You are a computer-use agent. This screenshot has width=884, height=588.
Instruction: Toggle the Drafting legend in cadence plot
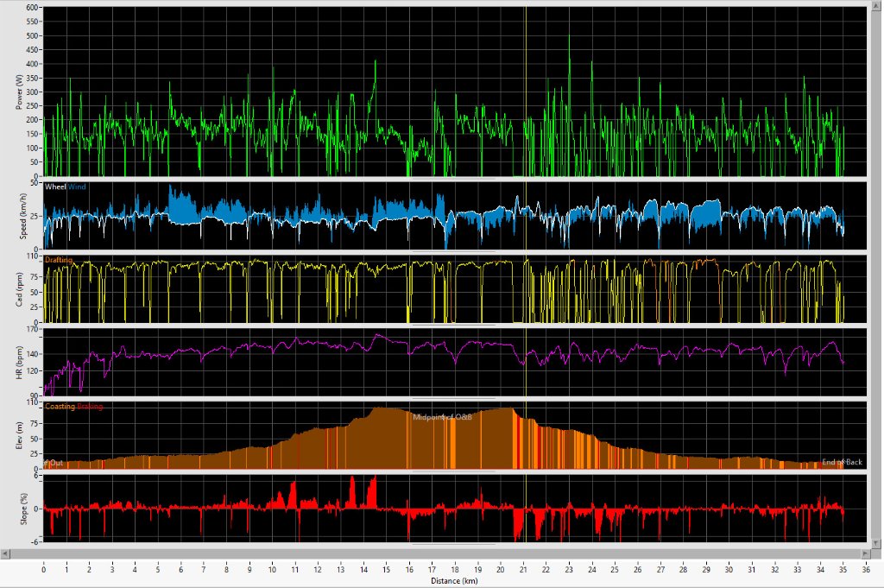coord(59,260)
